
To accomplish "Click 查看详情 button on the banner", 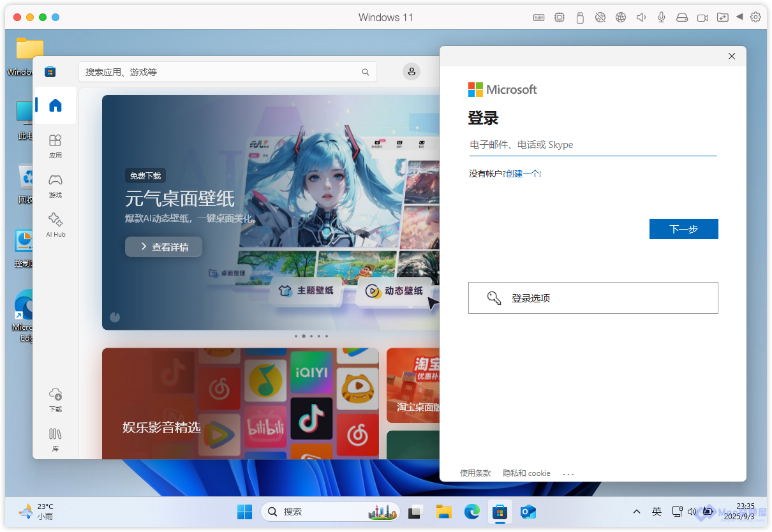I will [164, 247].
